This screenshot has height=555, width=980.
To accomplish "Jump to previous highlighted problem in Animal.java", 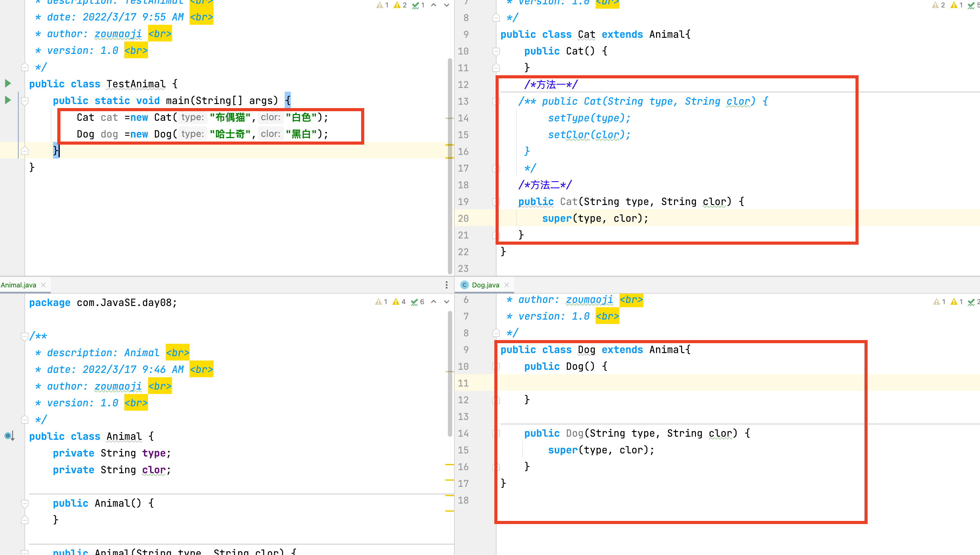I will pyautogui.click(x=434, y=302).
